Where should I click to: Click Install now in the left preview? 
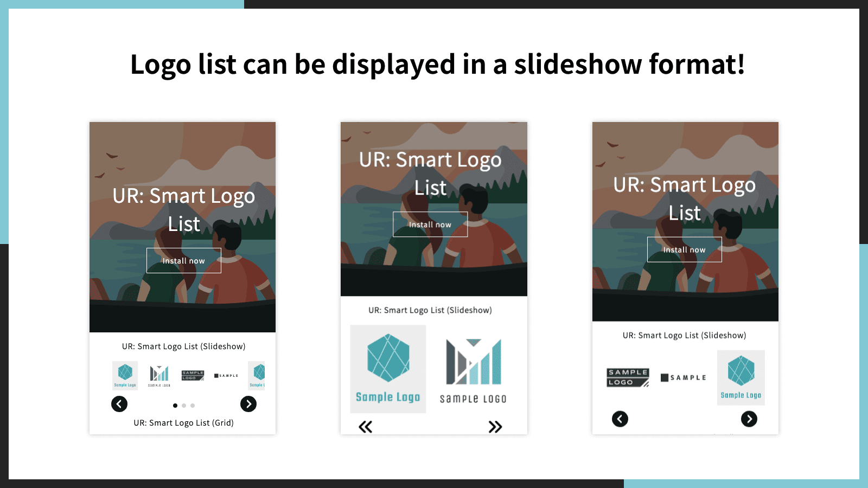pos(184,261)
